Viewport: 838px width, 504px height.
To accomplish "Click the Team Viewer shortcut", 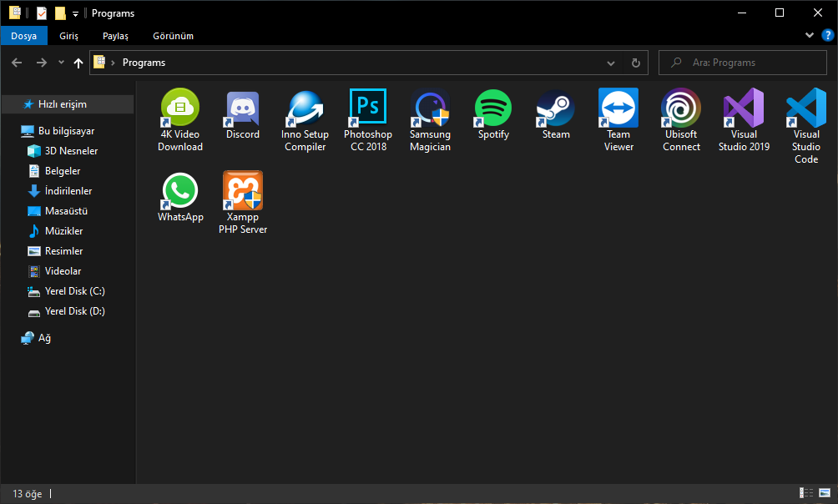I will click(x=618, y=120).
